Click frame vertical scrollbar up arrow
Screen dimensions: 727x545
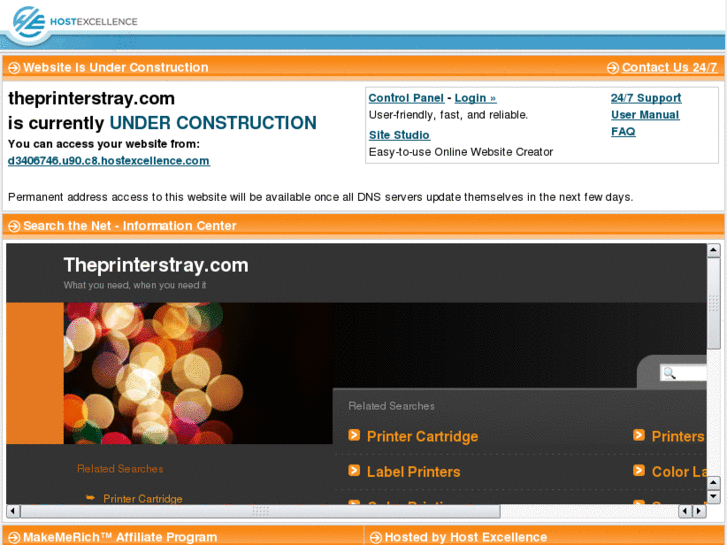[x=714, y=250]
